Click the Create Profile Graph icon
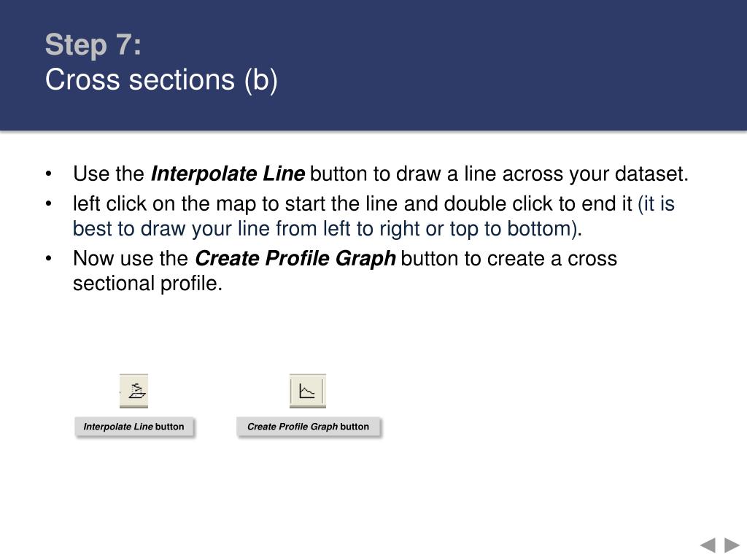This screenshot has width=747, height=560. [x=307, y=391]
